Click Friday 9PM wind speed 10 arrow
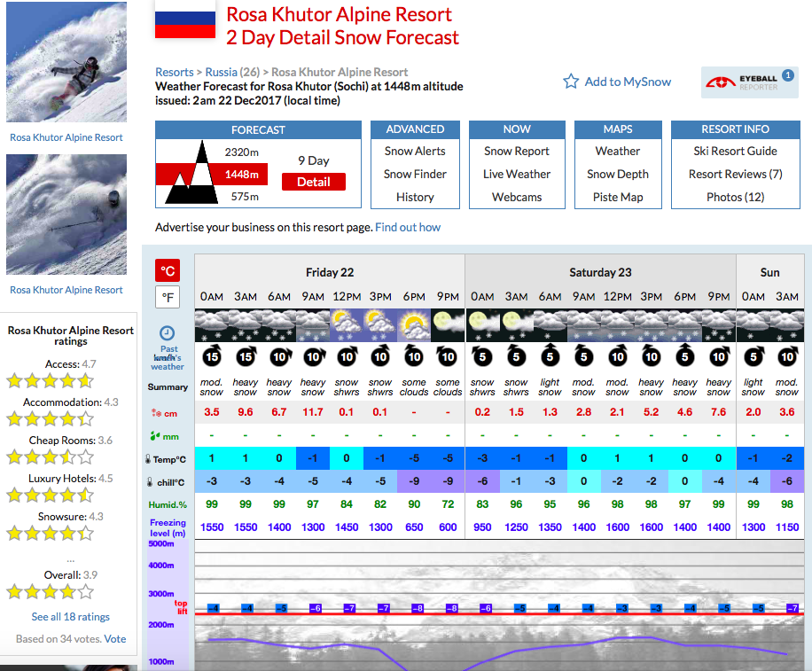Image resolution: width=812 pixels, height=671 pixels. (x=448, y=356)
